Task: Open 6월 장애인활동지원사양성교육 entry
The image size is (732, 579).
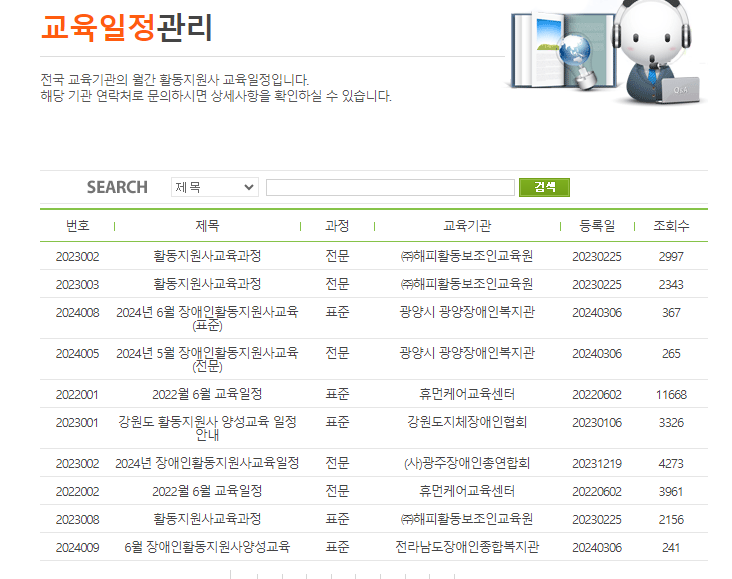Action: pos(207,547)
